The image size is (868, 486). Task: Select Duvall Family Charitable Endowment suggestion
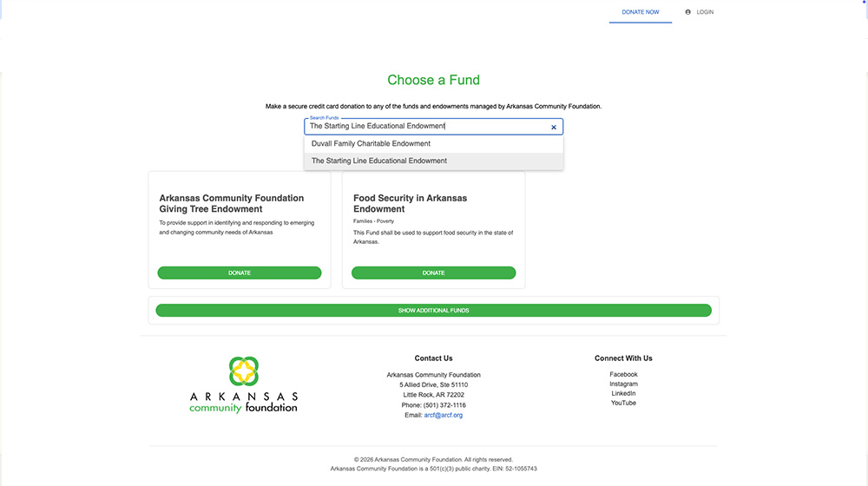click(x=433, y=144)
